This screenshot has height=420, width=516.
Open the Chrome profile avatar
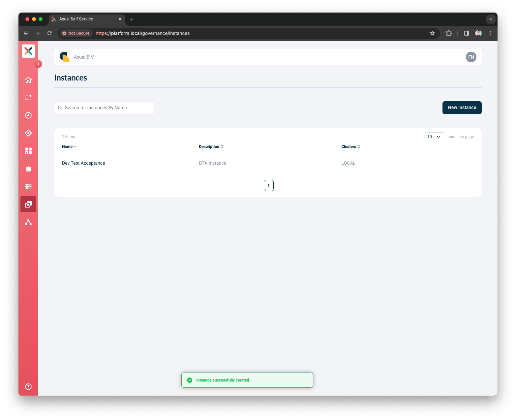click(478, 33)
